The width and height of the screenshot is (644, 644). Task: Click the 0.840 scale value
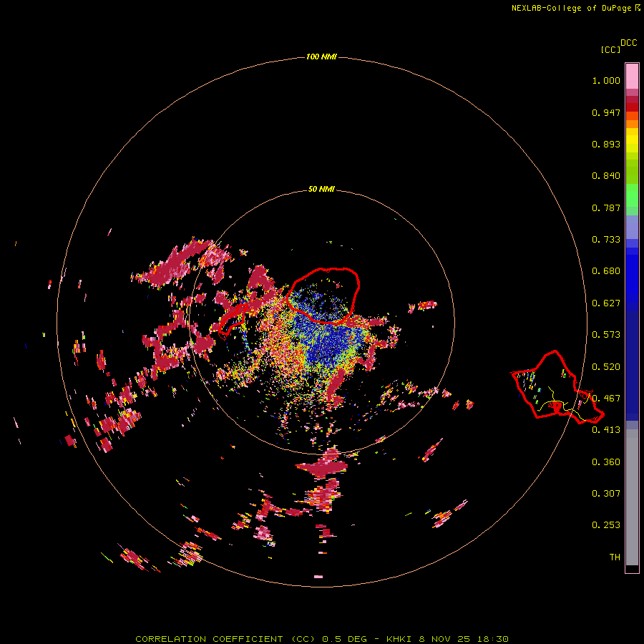coord(606,176)
